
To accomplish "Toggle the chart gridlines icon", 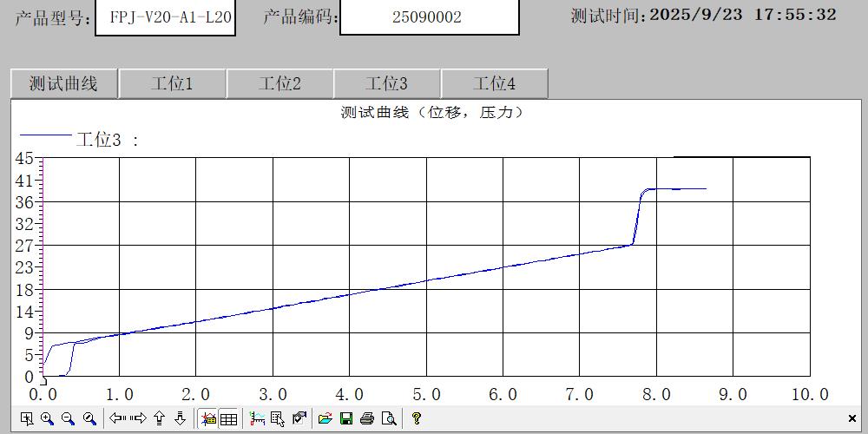I will tap(228, 418).
